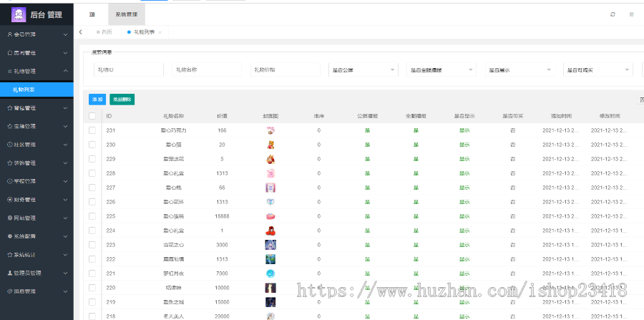
Task: Collapse the 礼物管理 sidebar section chevron
Action: point(66,71)
